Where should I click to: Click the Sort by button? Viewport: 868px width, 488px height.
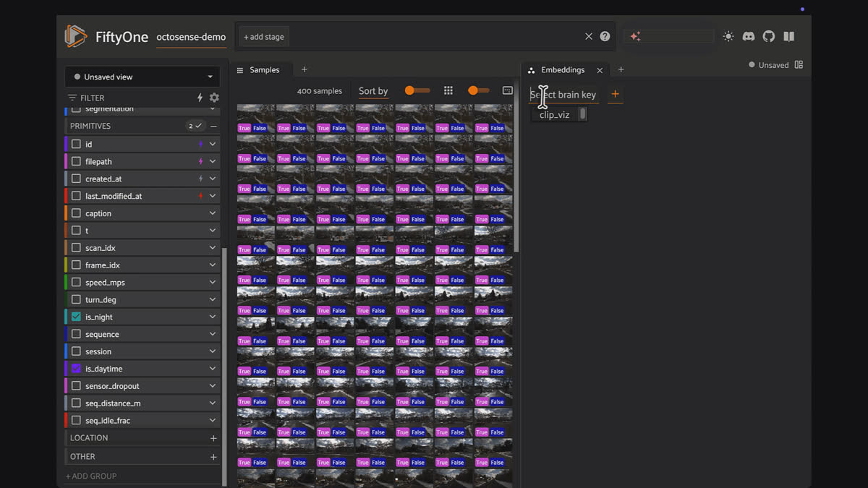point(373,91)
